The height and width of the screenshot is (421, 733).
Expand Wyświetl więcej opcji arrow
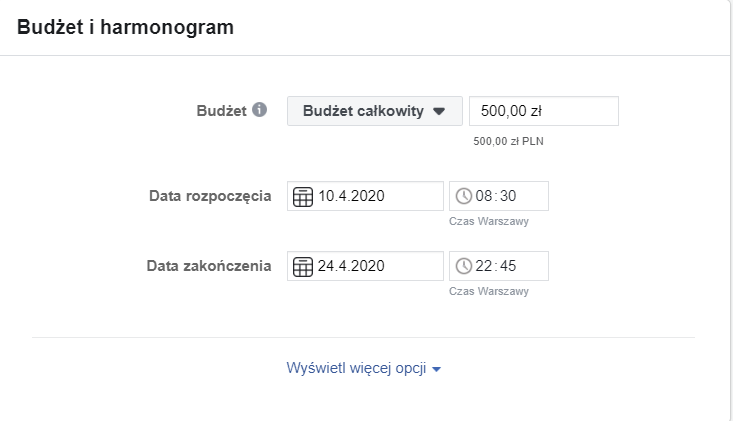coord(437,369)
